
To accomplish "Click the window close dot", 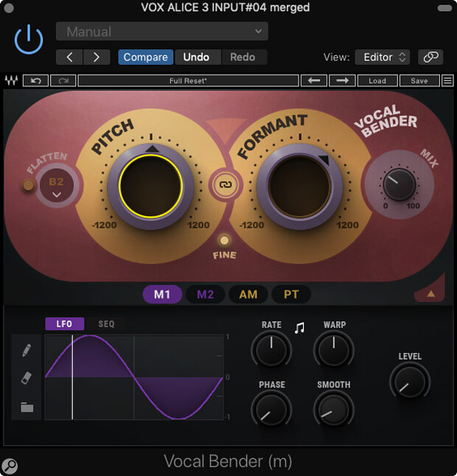I will point(9,8).
